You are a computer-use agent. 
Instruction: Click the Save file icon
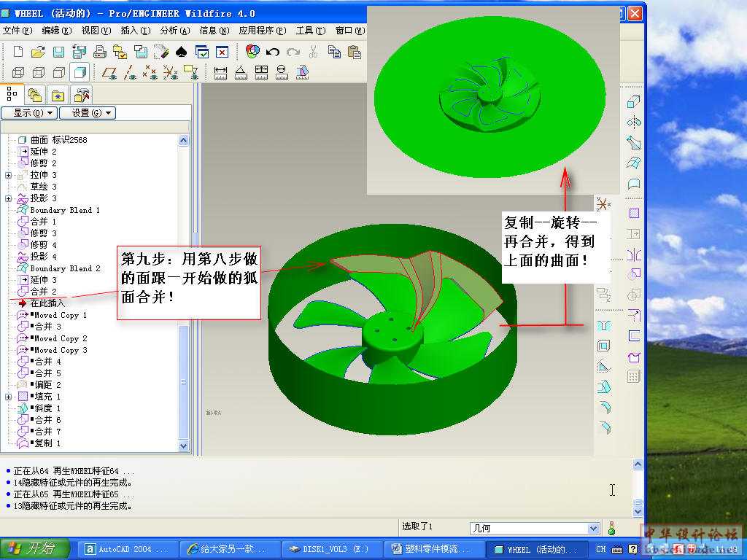[x=58, y=52]
